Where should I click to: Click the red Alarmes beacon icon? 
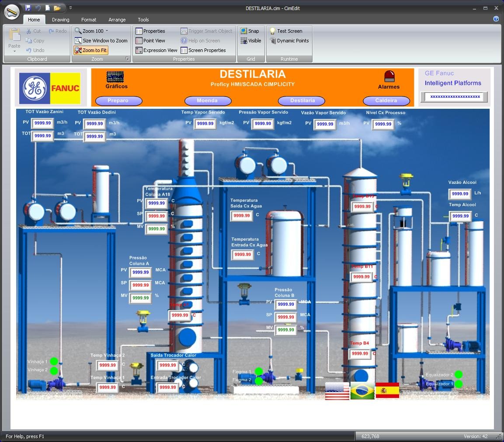(389, 76)
